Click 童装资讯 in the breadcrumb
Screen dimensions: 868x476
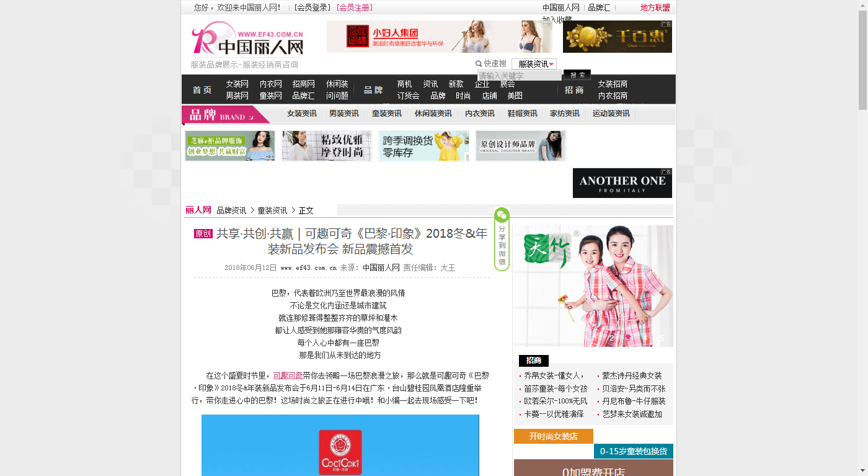[x=272, y=210]
